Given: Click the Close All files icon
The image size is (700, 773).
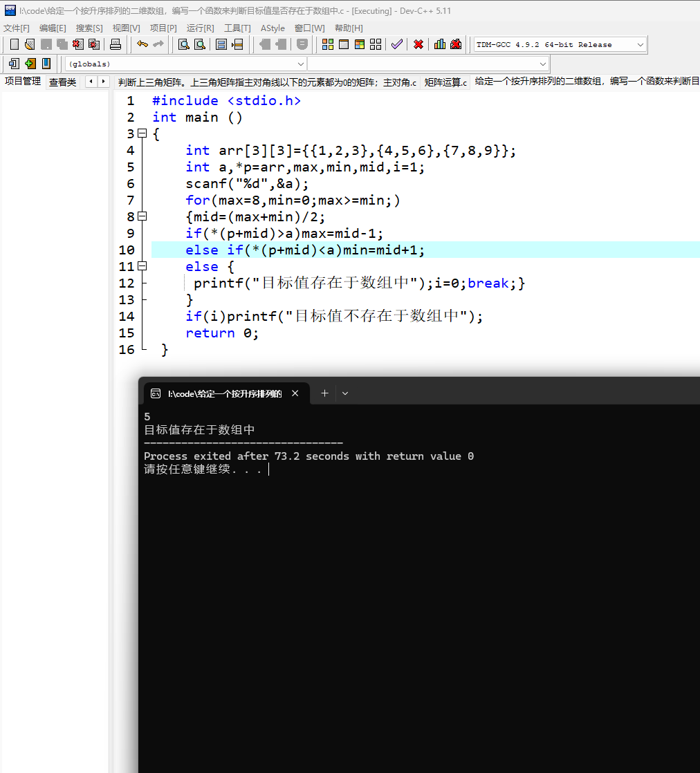Looking at the screenshot, I should [x=94, y=44].
